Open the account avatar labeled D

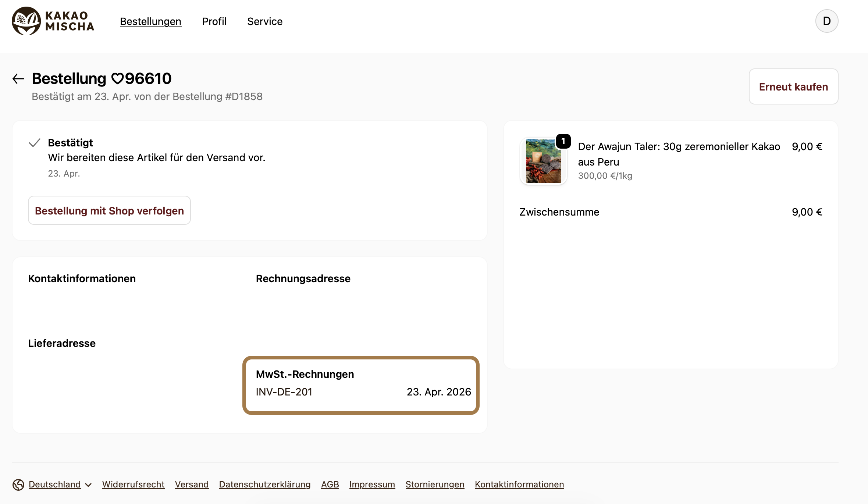point(826,21)
